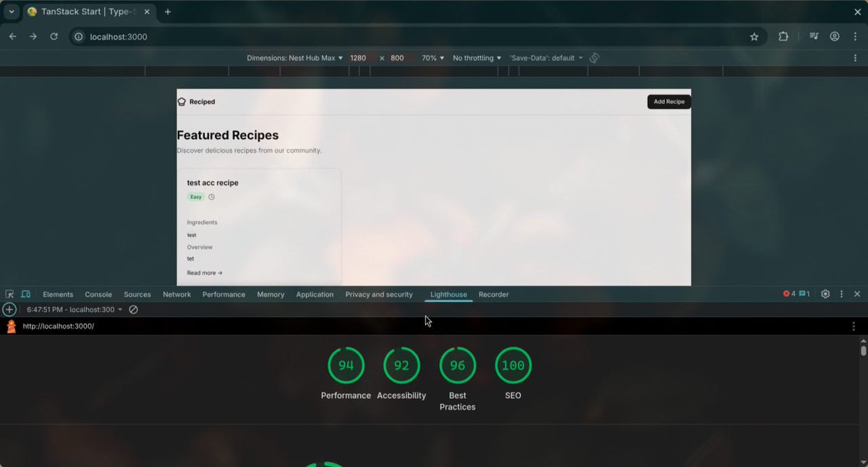Click the Add Recipe button
This screenshot has height=467, width=868.
pos(669,102)
